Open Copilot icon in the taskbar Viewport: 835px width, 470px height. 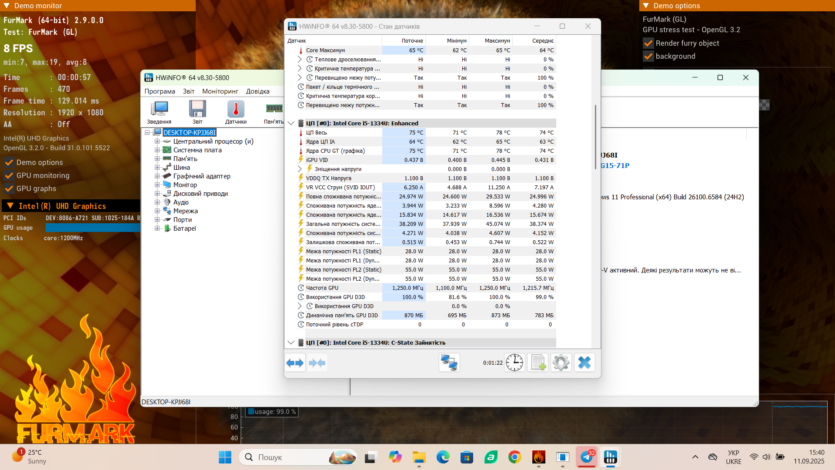click(395, 457)
